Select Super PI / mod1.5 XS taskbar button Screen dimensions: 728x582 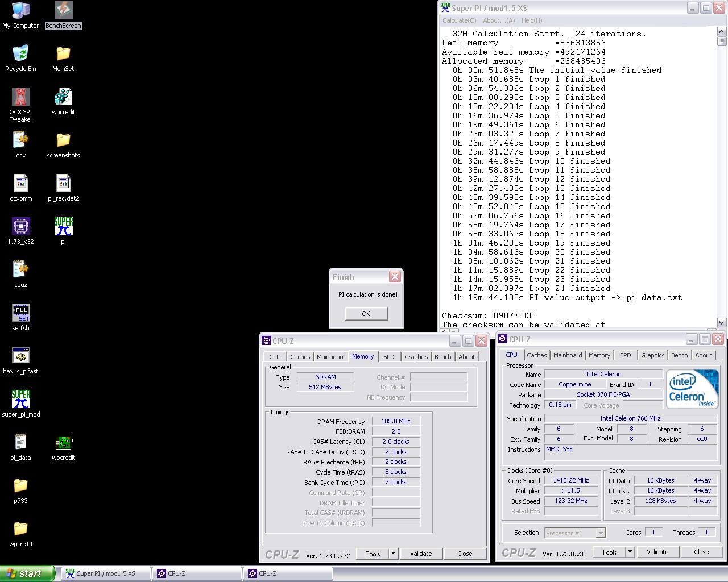coord(106,573)
